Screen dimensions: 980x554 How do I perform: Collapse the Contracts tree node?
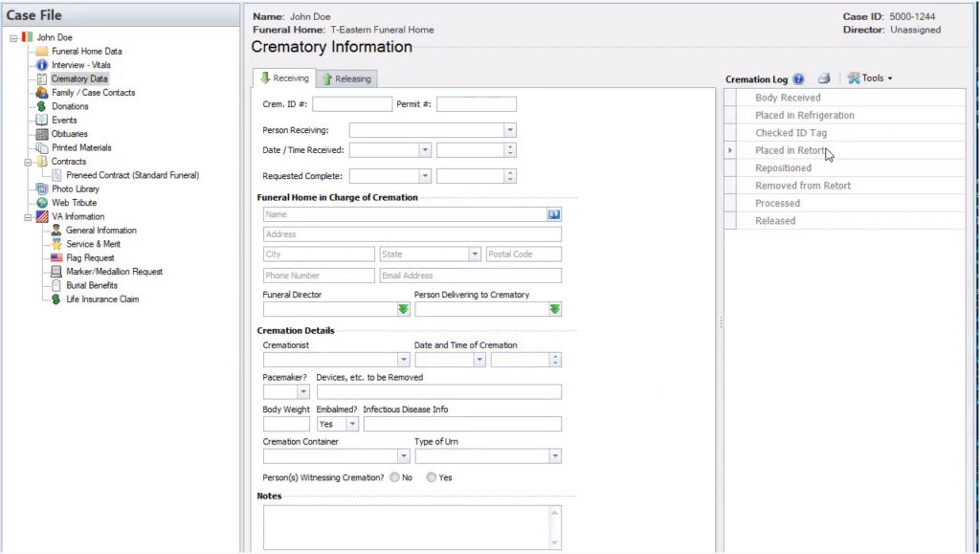[x=28, y=162]
